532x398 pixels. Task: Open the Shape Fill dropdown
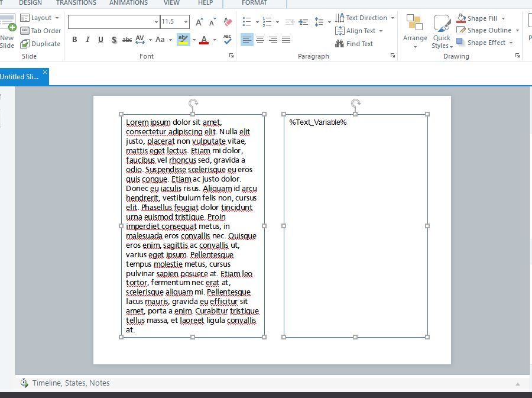click(503, 18)
